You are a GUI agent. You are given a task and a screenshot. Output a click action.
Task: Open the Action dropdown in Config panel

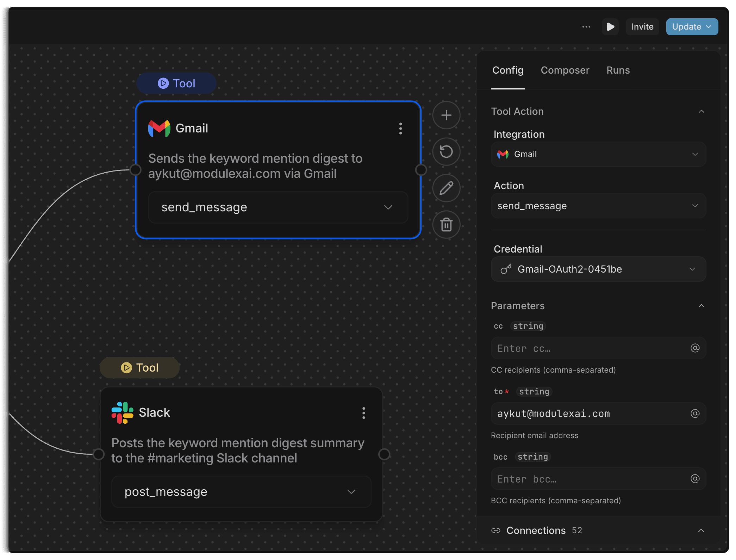[598, 206]
